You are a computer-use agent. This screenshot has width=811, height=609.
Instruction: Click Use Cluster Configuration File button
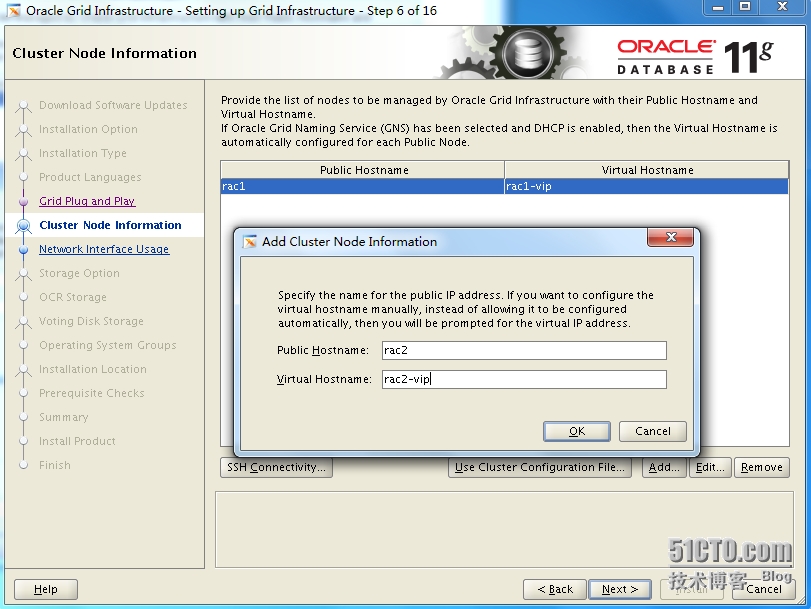[x=539, y=467]
